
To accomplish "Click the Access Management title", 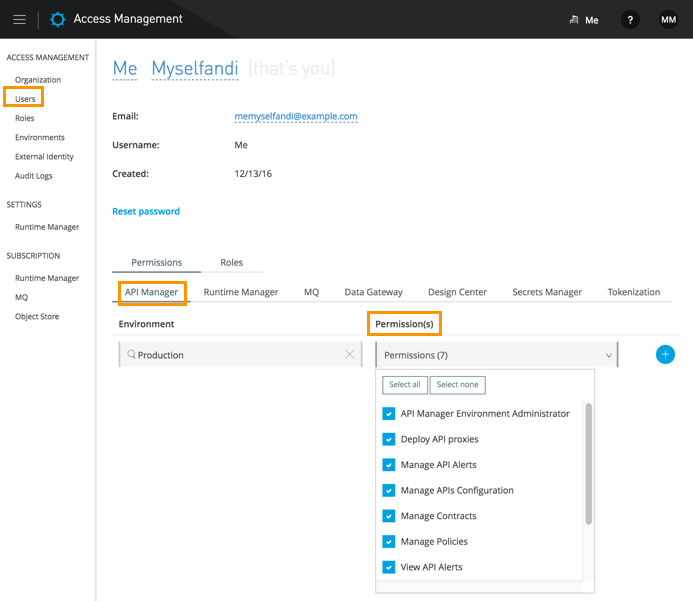I will (x=128, y=19).
